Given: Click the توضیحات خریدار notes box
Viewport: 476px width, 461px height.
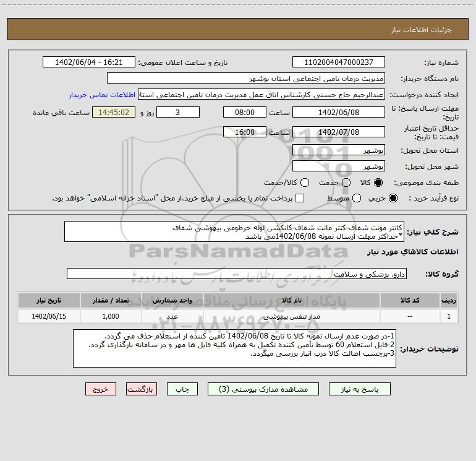Looking at the screenshot, I should pos(235,348).
